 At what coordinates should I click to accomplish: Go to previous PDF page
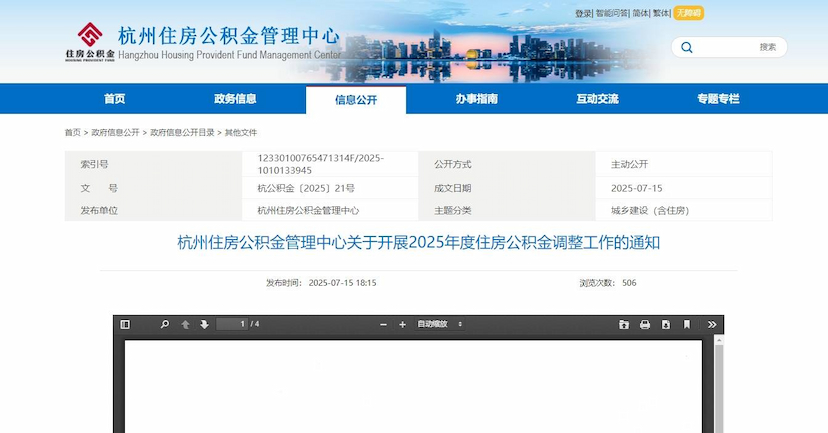tap(185, 324)
